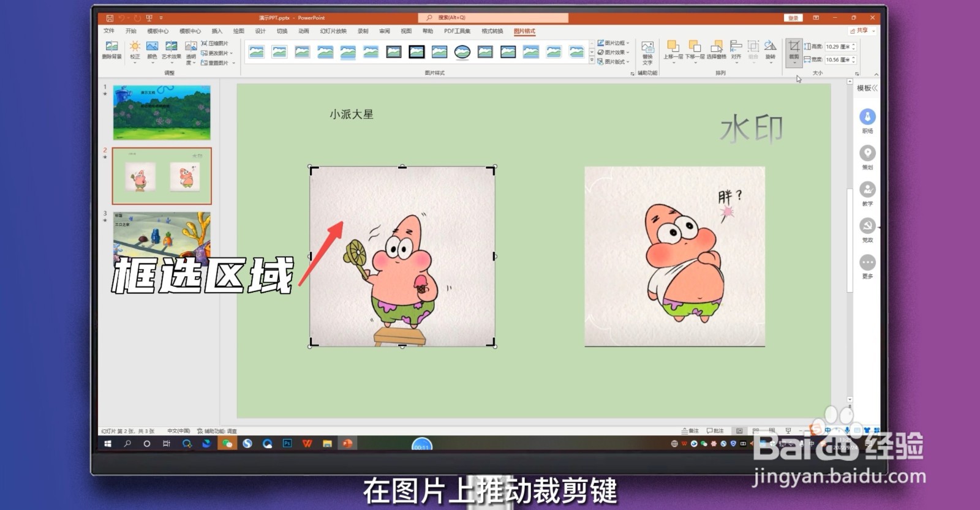Switch to the Review (审阅) tab
The width and height of the screenshot is (980, 510).
click(x=384, y=31)
